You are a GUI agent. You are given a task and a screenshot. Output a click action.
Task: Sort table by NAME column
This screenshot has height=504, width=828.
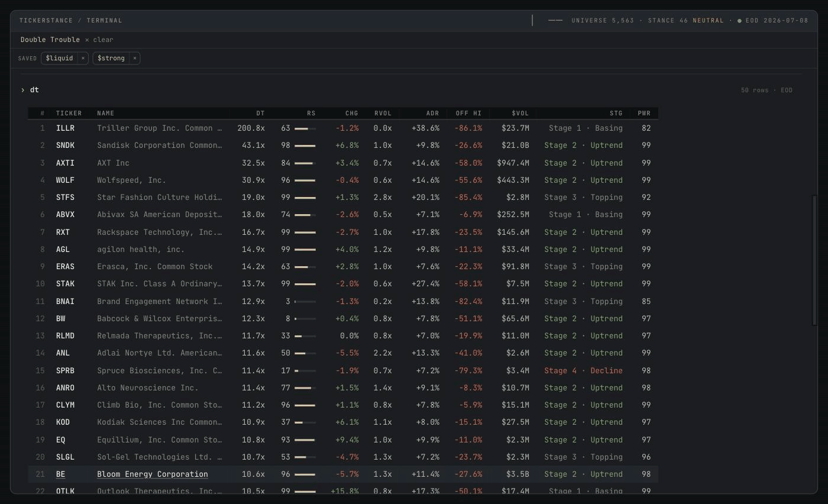coord(105,113)
